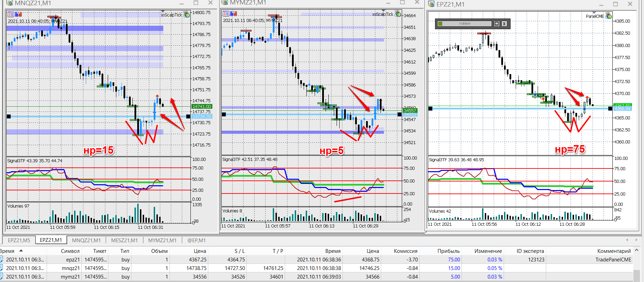Click the mnqz21 trade row icon
The height and width of the screenshot is (282, 644).
tap(1, 268)
